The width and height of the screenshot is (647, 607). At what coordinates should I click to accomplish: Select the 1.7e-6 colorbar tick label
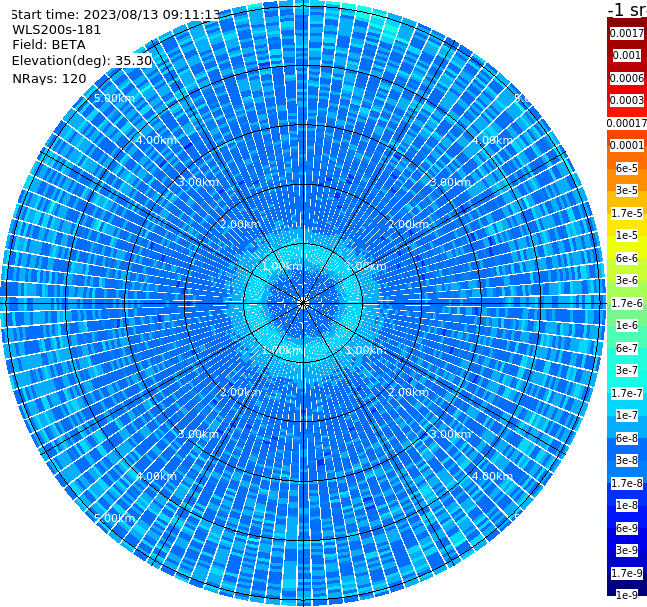[x=627, y=303]
